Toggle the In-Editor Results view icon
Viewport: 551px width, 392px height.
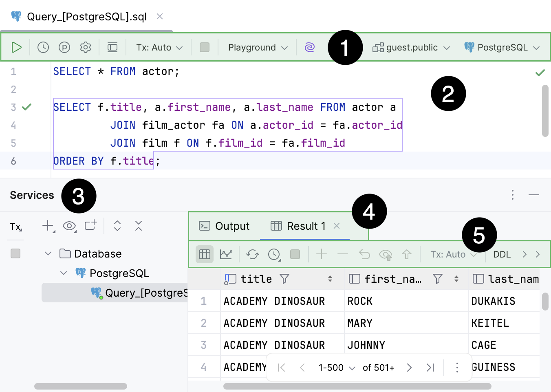point(112,47)
